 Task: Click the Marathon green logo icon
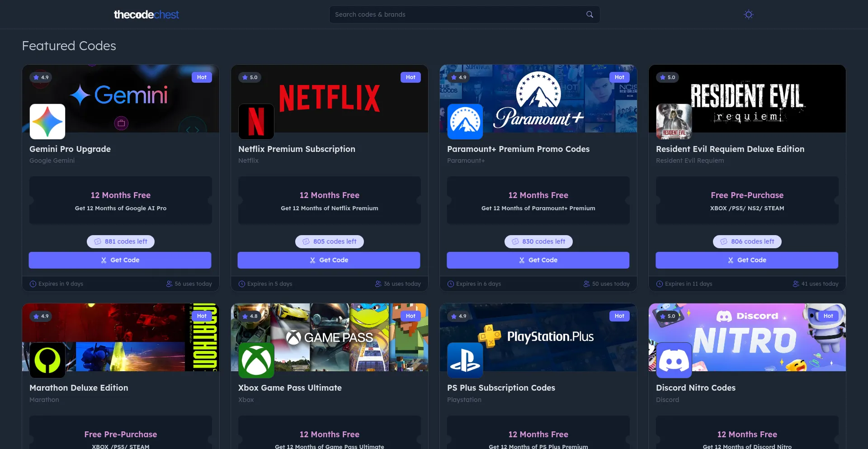click(x=47, y=360)
